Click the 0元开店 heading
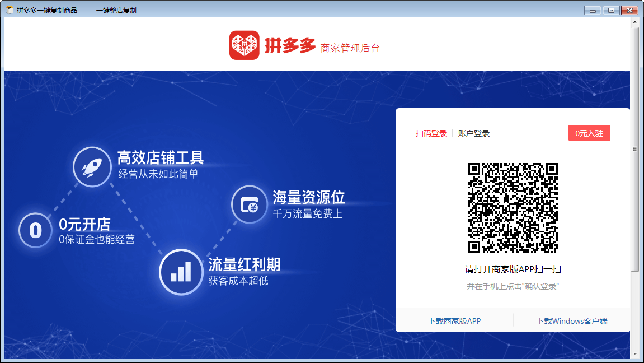 pos(84,225)
